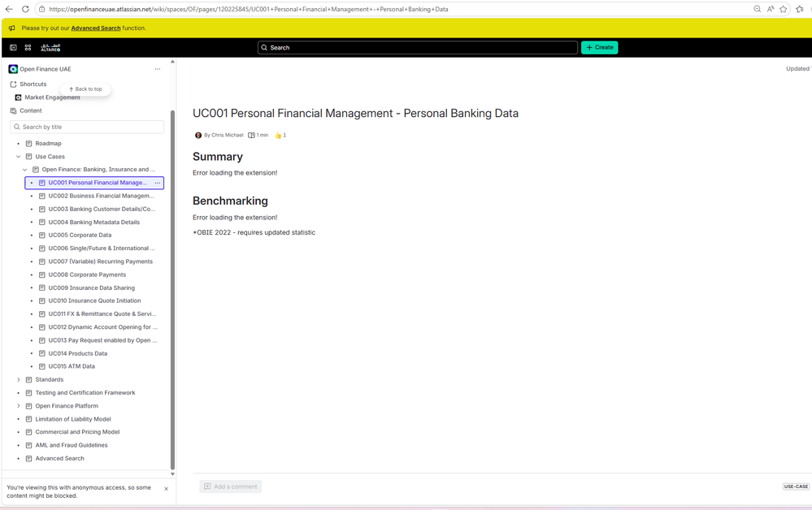Click sidebar scroll down arrow
The height and width of the screenshot is (510, 812).
click(x=172, y=473)
